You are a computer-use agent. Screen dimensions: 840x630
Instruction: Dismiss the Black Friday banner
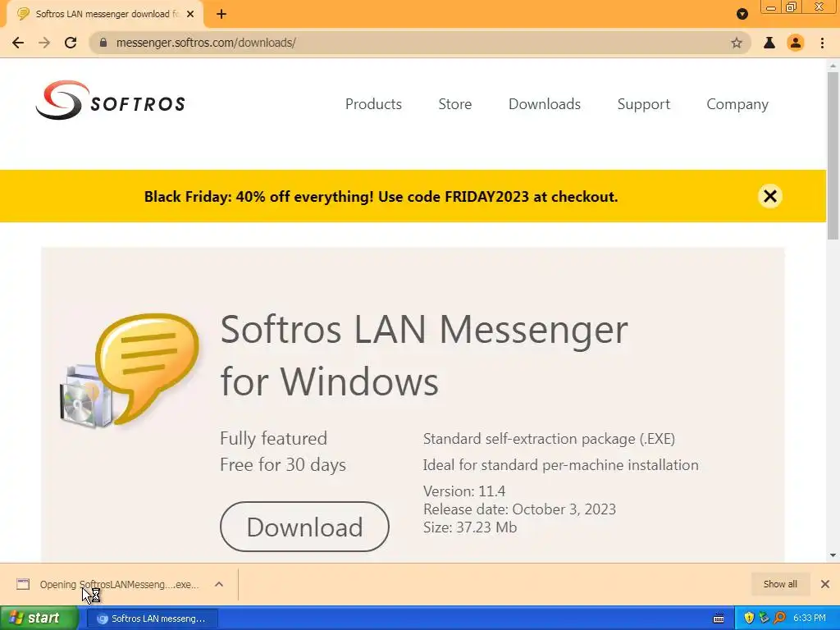(x=769, y=196)
